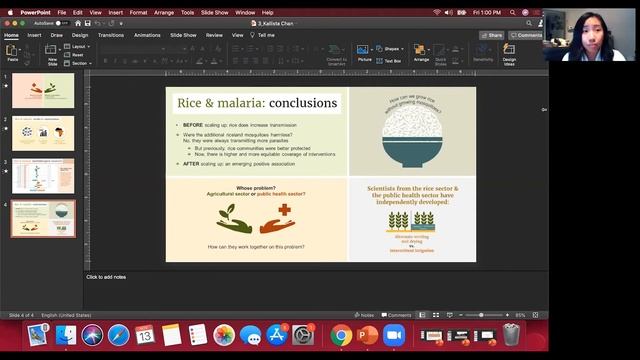The image size is (640, 360).
Task: Open the Animations ribbon tab
Action: (147, 35)
